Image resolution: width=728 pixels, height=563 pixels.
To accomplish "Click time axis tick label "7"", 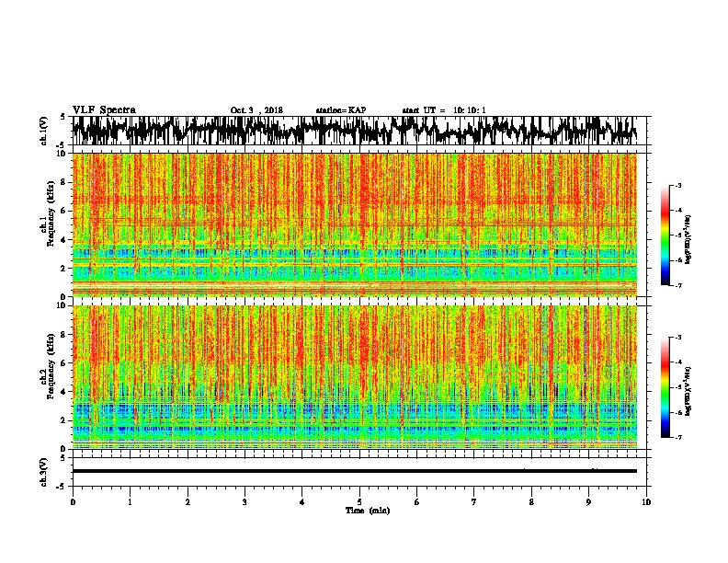I will 474,502.
